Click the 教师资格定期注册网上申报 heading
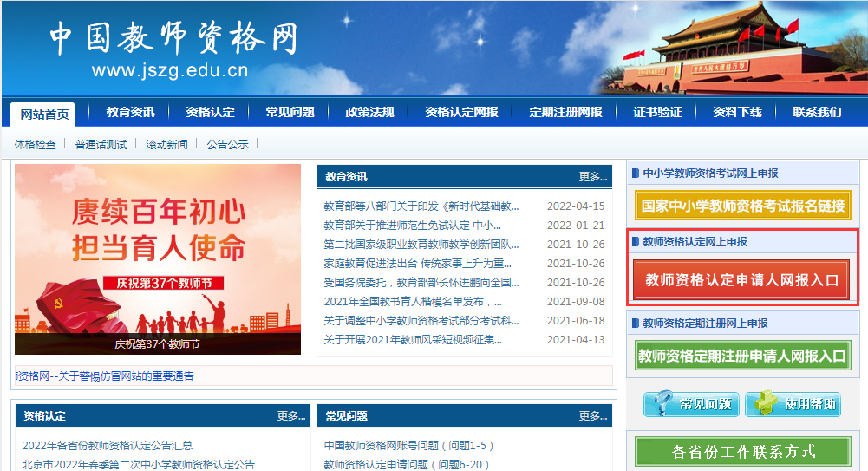 pos(705,324)
